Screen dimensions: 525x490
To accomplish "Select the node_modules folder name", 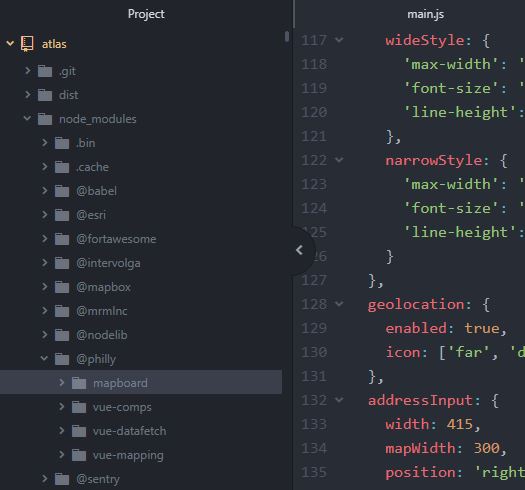I will point(98,119).
